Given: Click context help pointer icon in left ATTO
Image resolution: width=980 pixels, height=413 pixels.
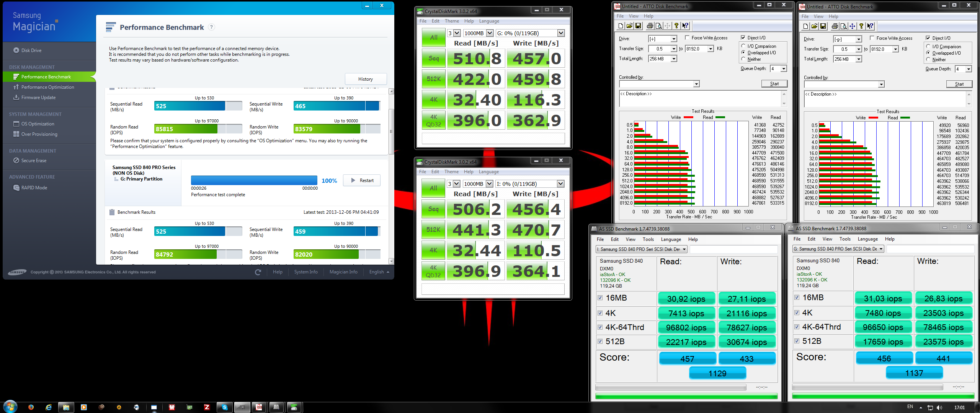Looking at the screenshot, I should (685, 26).
